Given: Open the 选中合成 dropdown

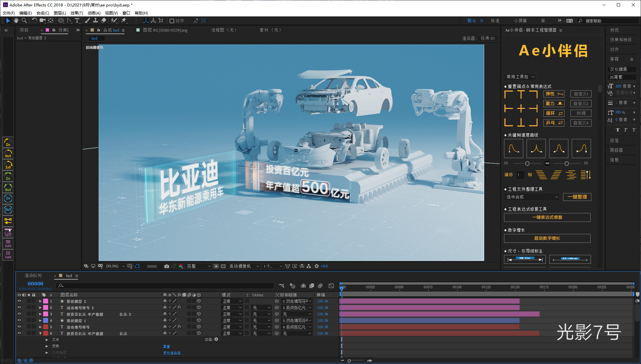Looking at the screenshot, I should 532,197.
